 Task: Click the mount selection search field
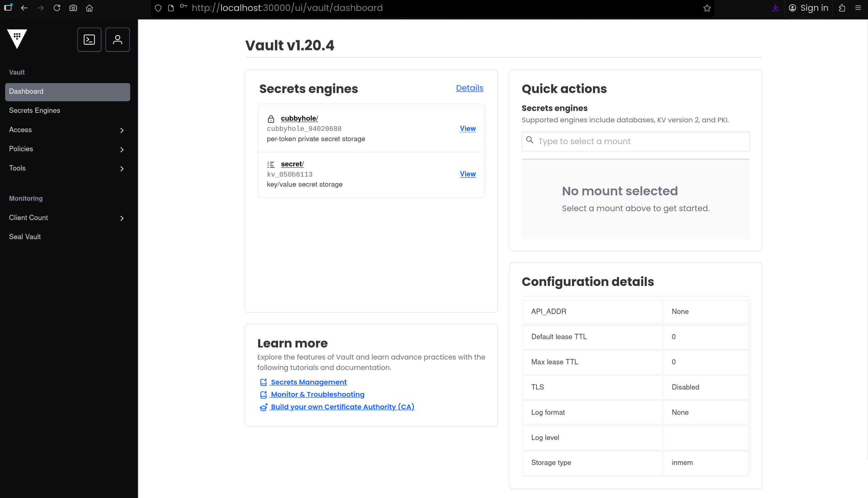635,141
